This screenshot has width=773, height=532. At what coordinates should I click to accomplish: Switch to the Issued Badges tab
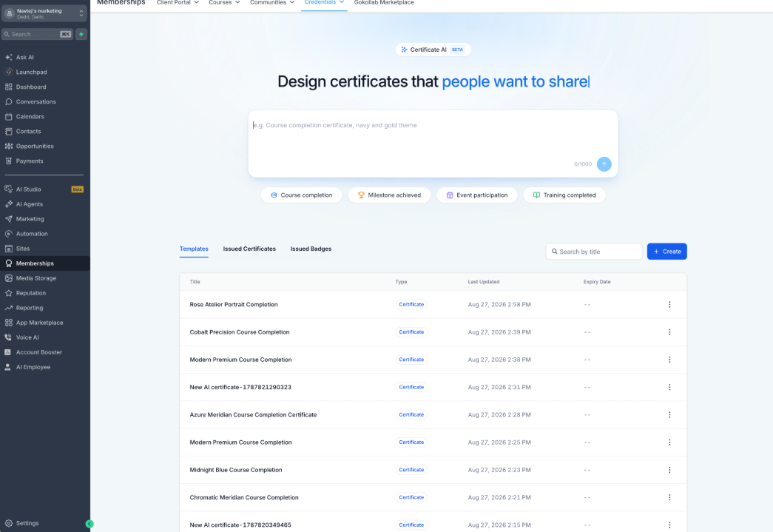[311, 249]
